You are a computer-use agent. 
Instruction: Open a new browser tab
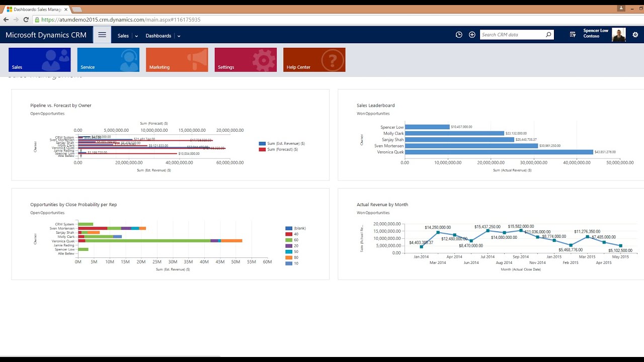click(77, 10)
